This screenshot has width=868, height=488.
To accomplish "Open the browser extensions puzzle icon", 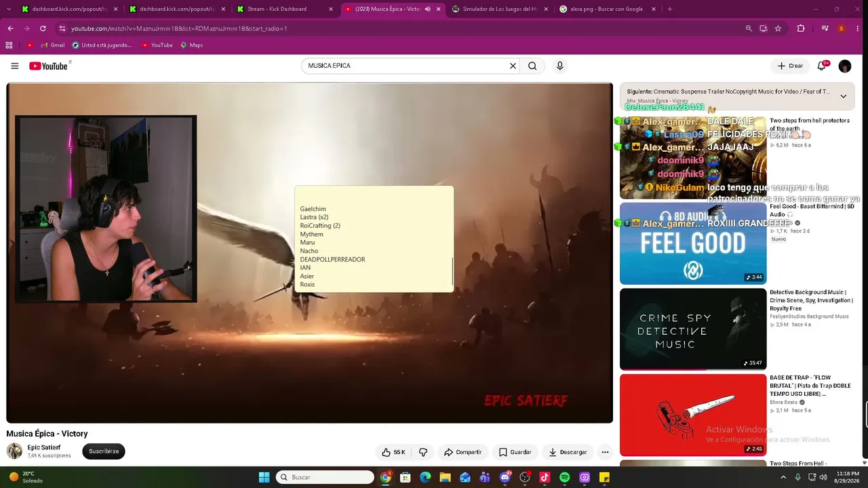I will (x=801, y=28).
